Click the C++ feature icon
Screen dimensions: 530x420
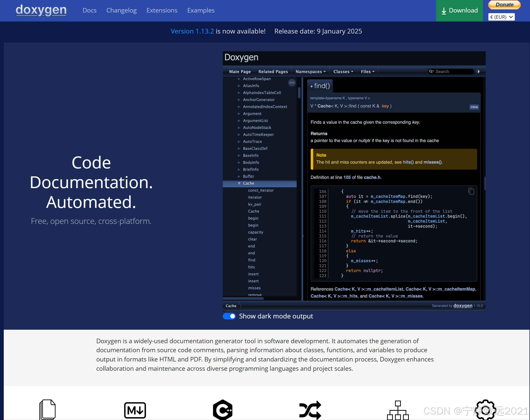tap(223, 410)
